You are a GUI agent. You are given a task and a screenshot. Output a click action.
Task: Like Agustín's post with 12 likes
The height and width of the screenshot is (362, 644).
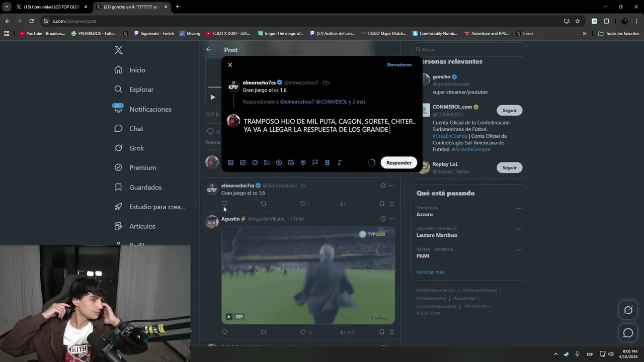[x=303, y=332]
